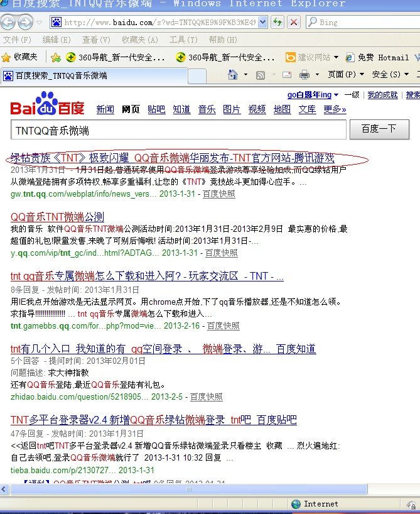
Task: Go to Baidu 贴吧 category
Action: 156,109
